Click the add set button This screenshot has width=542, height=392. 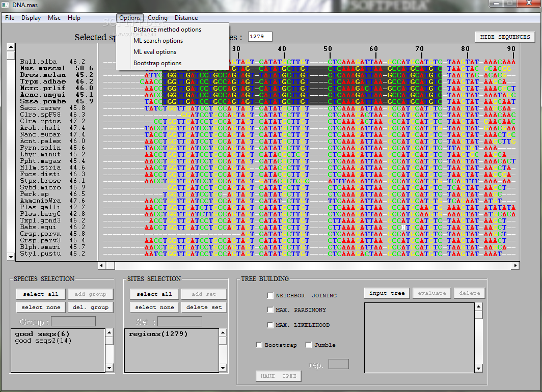pyautogui.click(x=204, y=294)
